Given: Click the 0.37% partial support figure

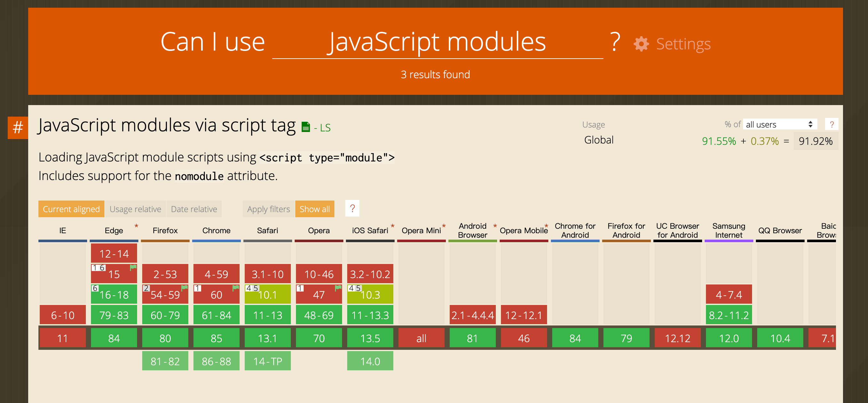Looking at the screenshot, I should tap(765, 141).
